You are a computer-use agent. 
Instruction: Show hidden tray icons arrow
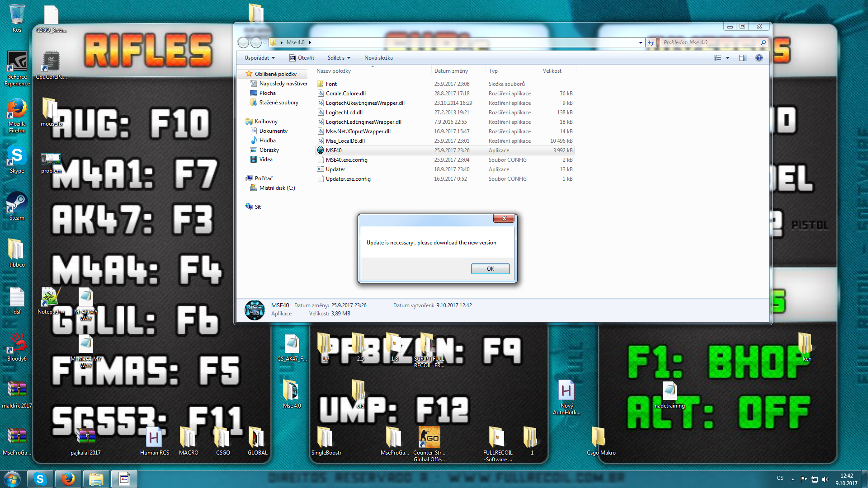pyautogui.click(x=792, y=479)
